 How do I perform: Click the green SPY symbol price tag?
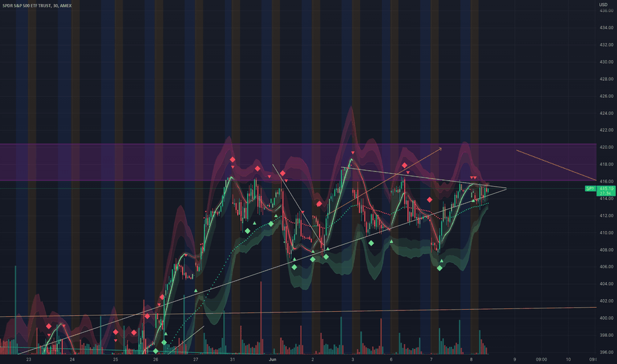pyautogui.click(x=591, y=189)
